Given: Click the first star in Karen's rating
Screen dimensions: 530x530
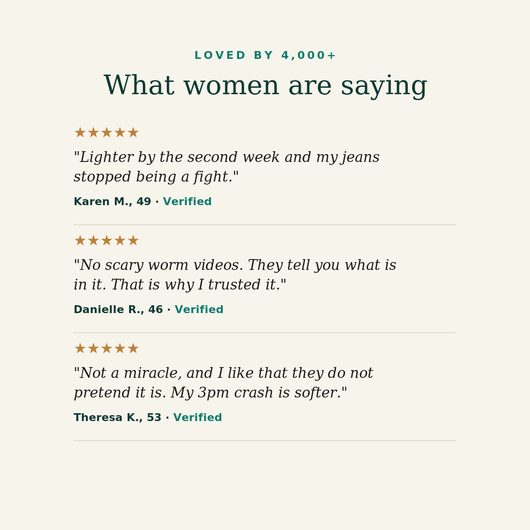Looking at the screenshot, I should pyautogui.click(x=80, y=132).
